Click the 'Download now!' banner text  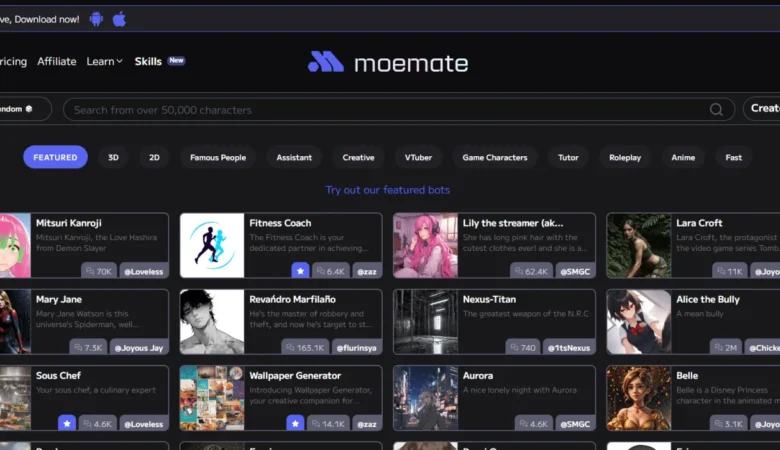pos(46,19)
